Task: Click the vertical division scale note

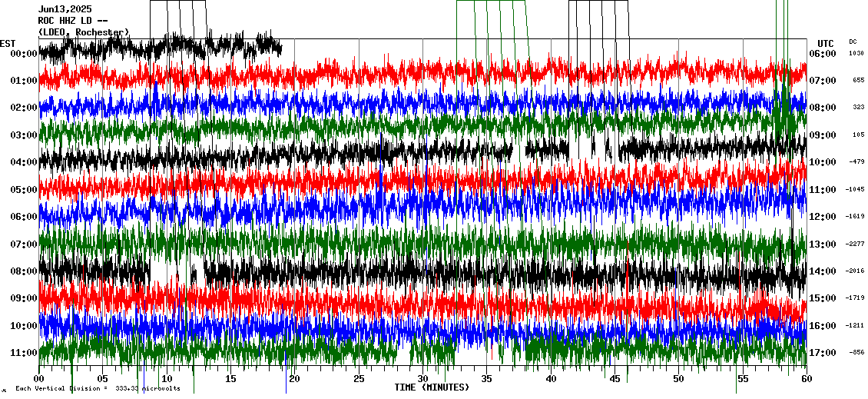Action: pyautogui.click(x=98, y=388)
